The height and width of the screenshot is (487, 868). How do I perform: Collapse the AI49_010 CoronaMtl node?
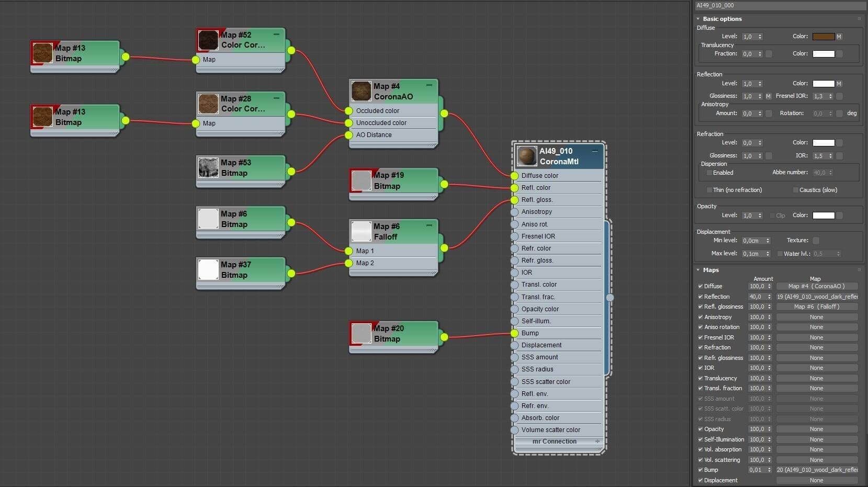click(594, 151)
